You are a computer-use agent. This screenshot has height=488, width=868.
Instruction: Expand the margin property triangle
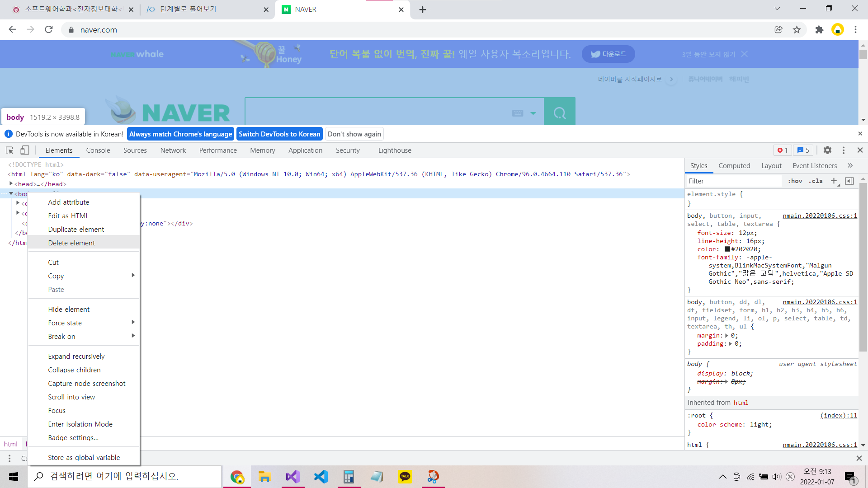(x=726, y=336)
